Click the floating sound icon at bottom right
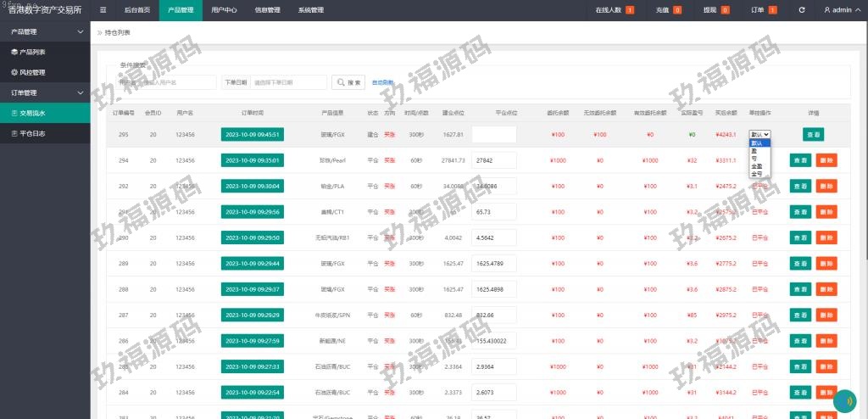This screenshot has height=419, width=868. 844,401
